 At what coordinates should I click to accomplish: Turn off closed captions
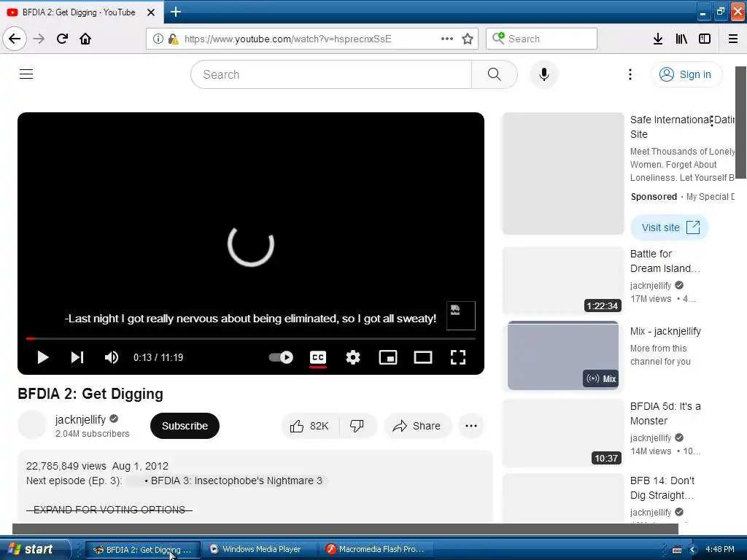(x=318, y=357)
